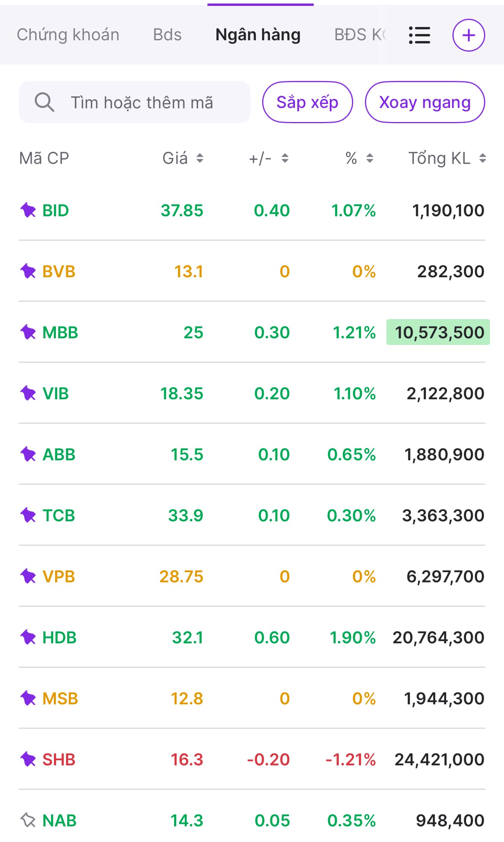Switch to the Bds tab

(167, 35)
